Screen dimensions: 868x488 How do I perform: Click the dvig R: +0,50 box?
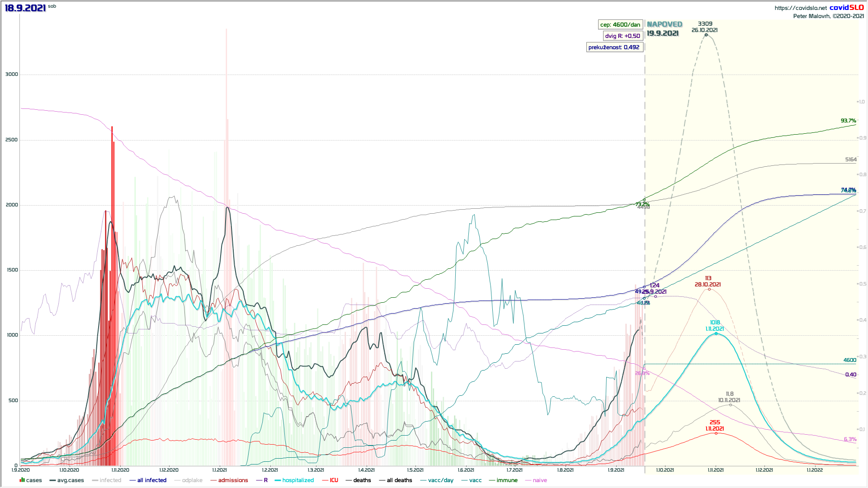coord(623,36)
